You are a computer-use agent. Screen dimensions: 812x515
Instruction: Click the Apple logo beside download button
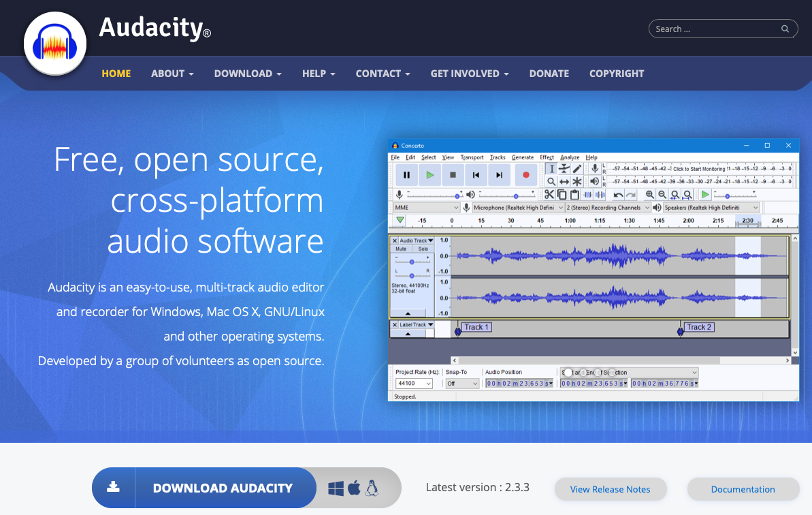354,488
